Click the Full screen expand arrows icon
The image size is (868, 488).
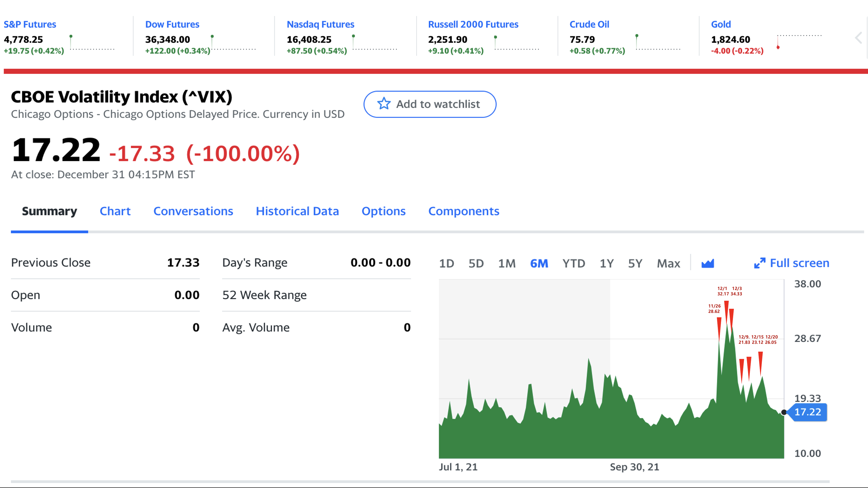coord(759,263)
